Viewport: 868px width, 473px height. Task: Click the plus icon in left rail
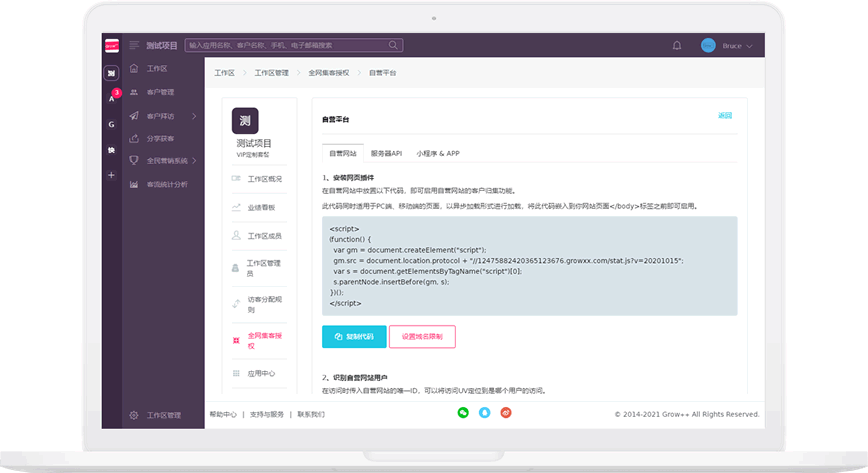112,175
